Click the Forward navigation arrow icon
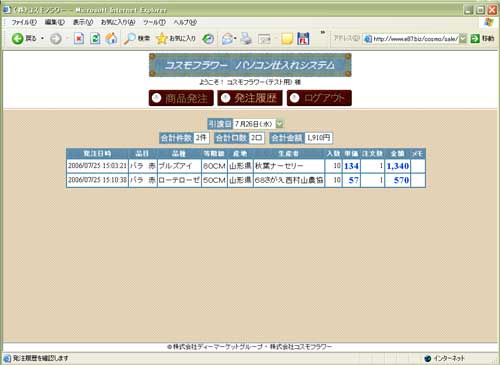 56,39
